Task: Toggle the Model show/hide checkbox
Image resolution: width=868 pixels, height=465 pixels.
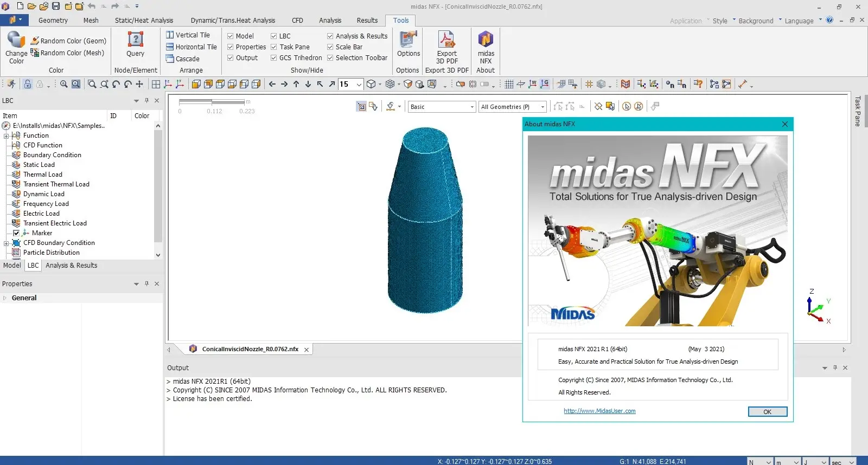Action: (x=230, y=36)
